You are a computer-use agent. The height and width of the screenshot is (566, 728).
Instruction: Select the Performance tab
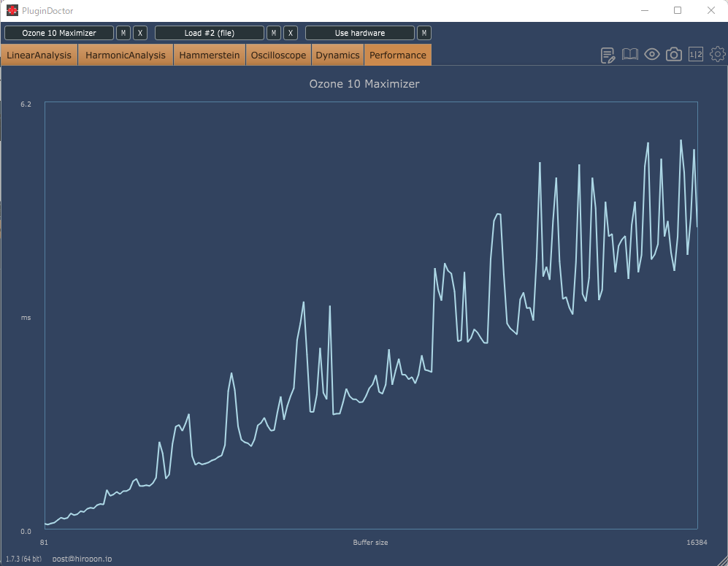398,55
